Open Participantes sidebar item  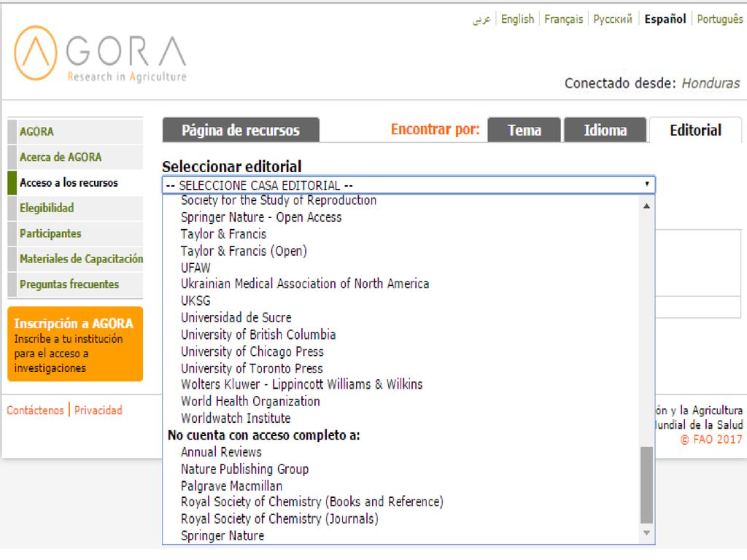point(76,233)
